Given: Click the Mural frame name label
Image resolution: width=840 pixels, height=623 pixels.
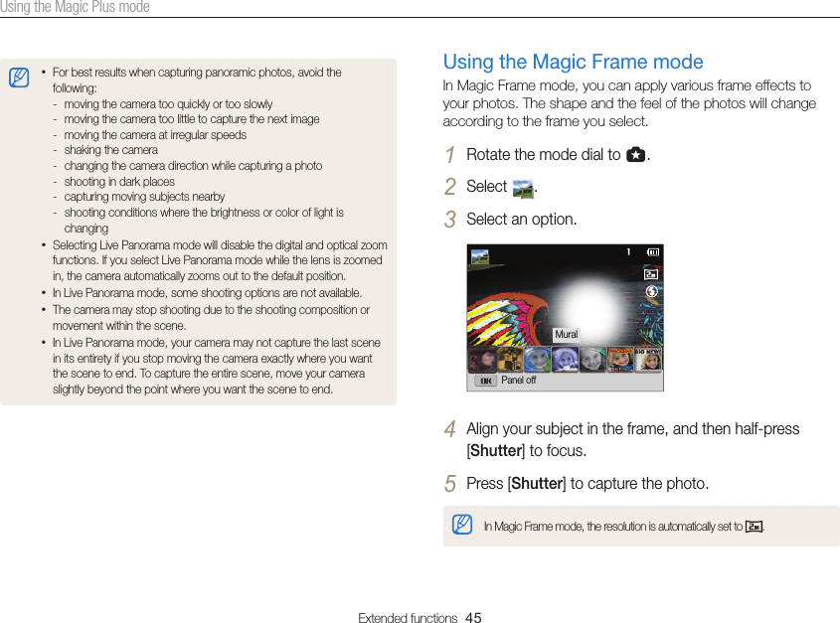Looking at the screenshot, I should pyautogui.click(x=566, y=334).
